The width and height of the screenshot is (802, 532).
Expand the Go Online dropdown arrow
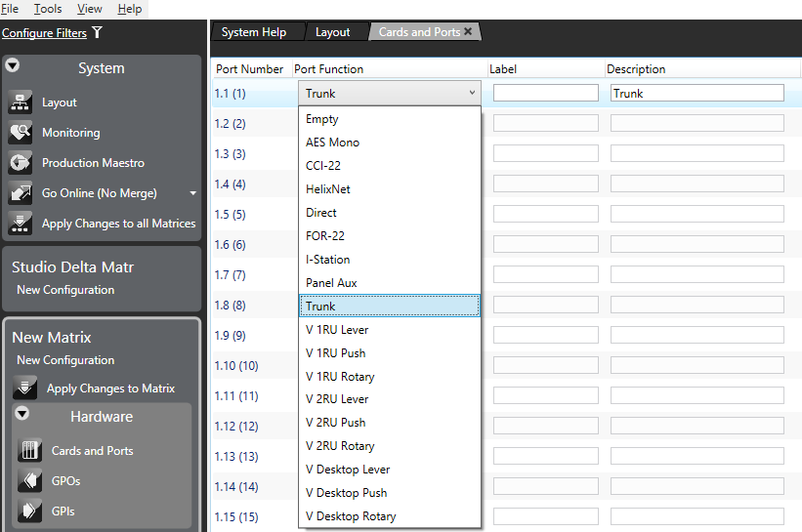192,193
